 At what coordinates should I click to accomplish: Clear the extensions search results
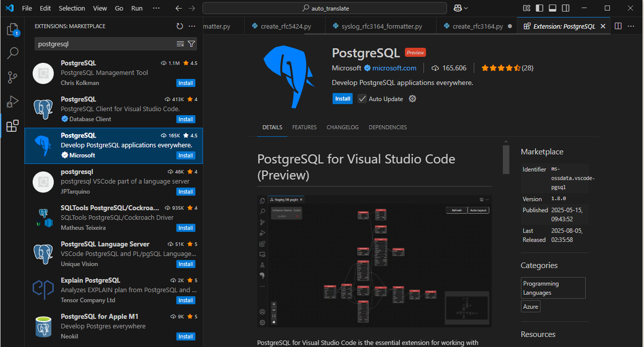[x=180, y=44]
